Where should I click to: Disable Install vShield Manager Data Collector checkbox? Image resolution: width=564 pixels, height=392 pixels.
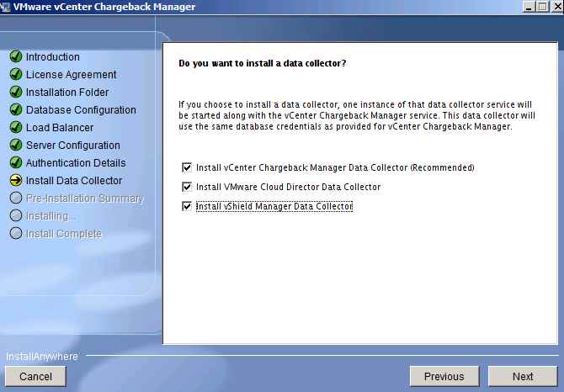pos(187,206)
